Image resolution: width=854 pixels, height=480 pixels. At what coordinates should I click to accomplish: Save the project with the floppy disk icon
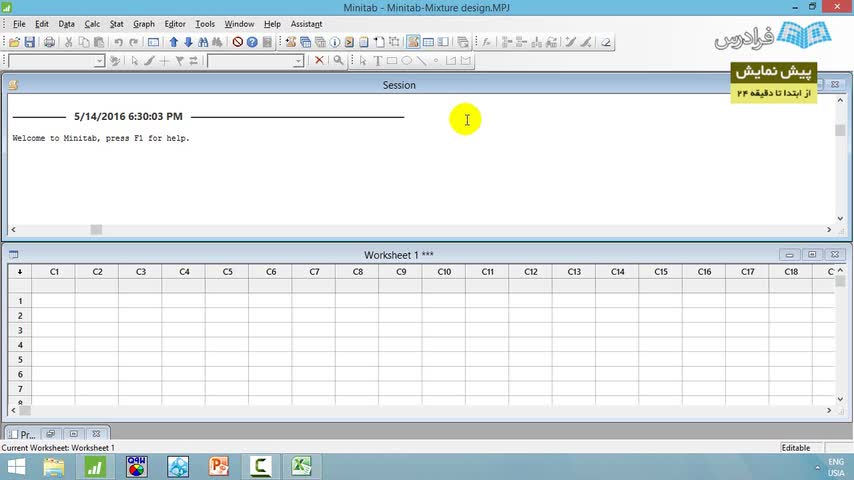click(x=29, y=42)
